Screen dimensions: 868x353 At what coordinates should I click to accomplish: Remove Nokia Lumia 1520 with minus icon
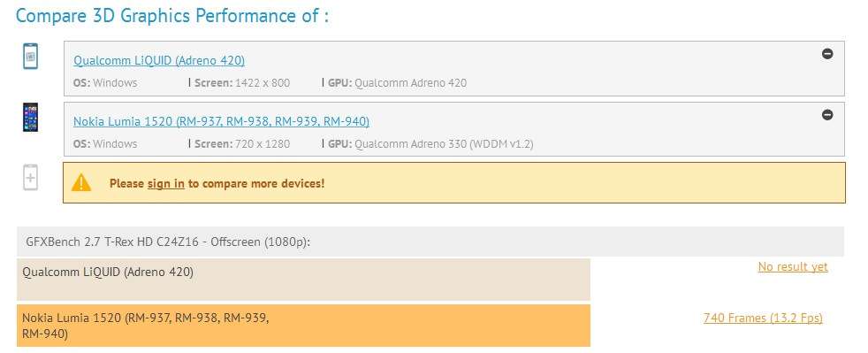pos(827,115)
